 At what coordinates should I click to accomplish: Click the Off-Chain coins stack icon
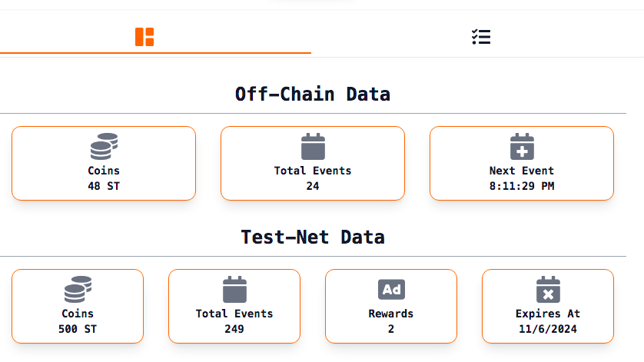click(x=104, y=146)
